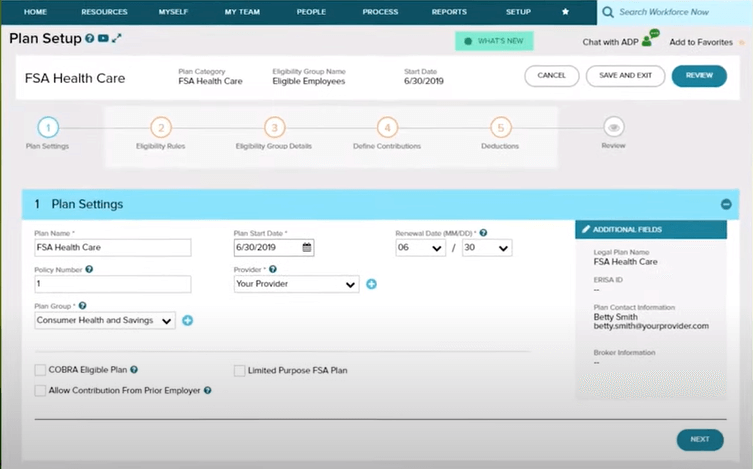
Task: Toggle Allow Contribution From Prior Employer checkbox
Action: tap(41, 390)
